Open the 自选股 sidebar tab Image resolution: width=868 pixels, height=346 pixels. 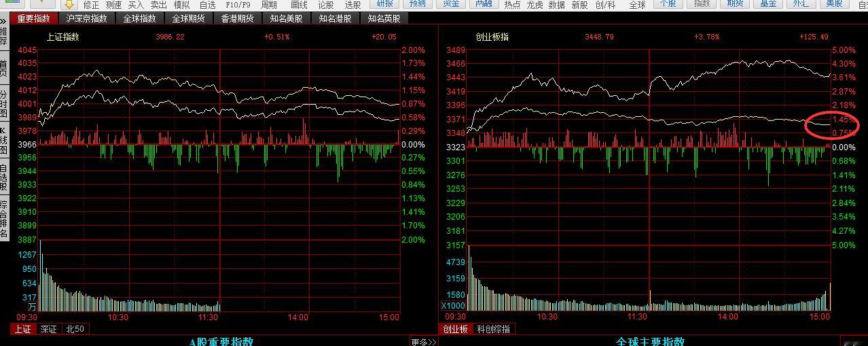4,177
